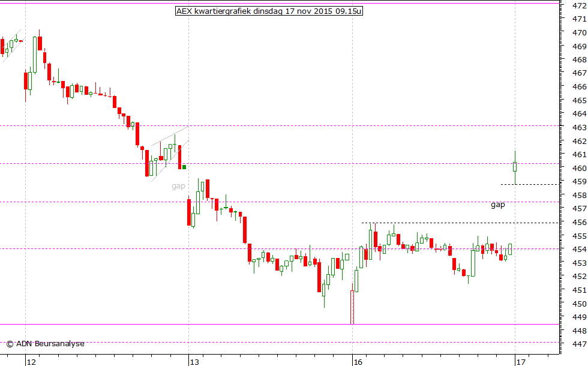588x366 pixels.
Task: Click the short dashed black line at 458.8
Action: (x=529, y=185)
